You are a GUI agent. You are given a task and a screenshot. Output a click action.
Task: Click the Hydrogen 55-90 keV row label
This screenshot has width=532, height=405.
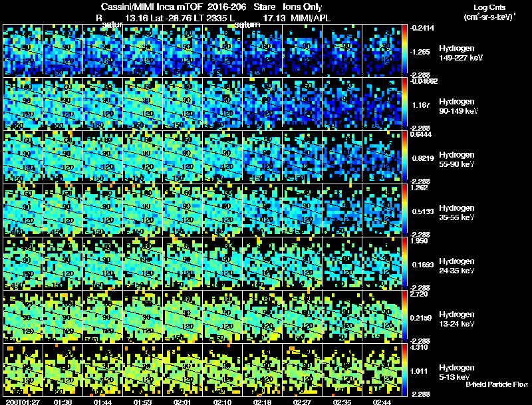(457, 159)
